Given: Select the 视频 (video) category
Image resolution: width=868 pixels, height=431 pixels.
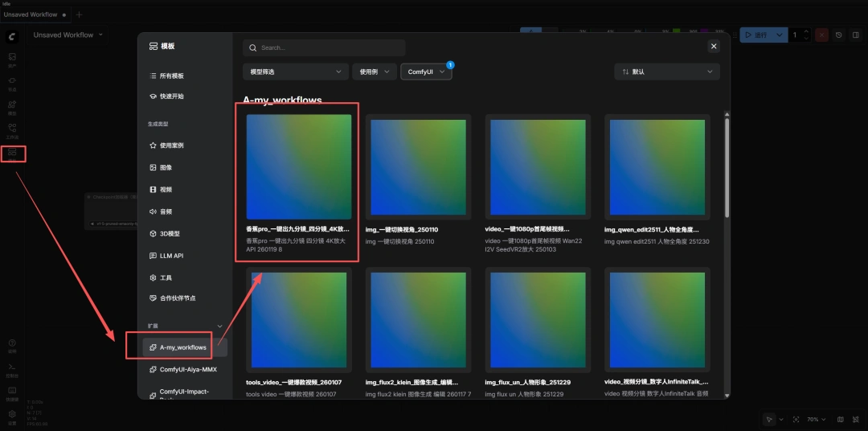Looking at the screenshot, I should 166,190.
